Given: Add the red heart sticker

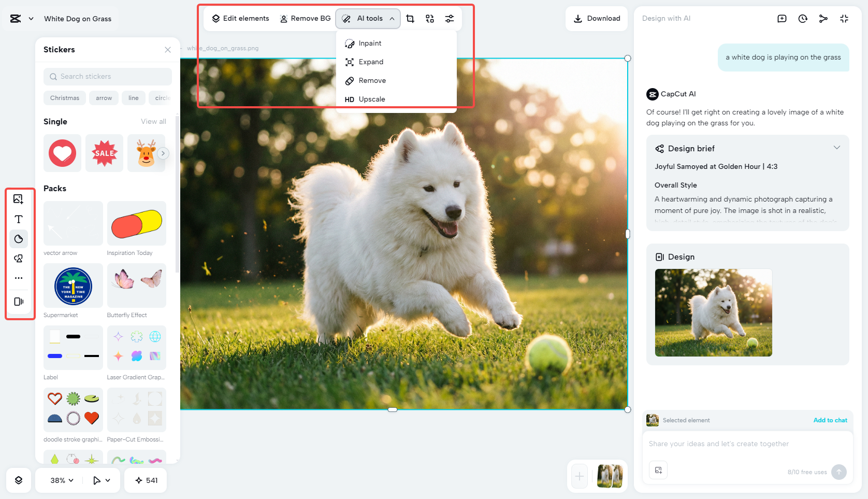Looking at the screenshot, I should pos(62,153).
